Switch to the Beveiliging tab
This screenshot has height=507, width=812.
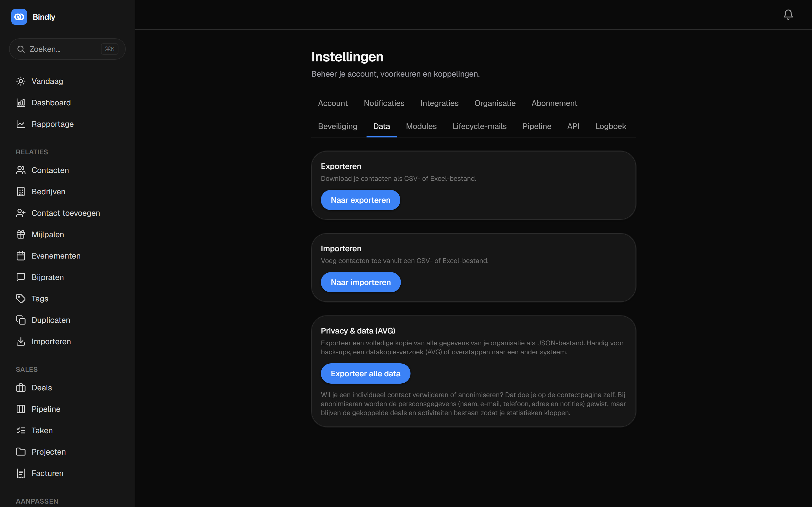(337, 126)
